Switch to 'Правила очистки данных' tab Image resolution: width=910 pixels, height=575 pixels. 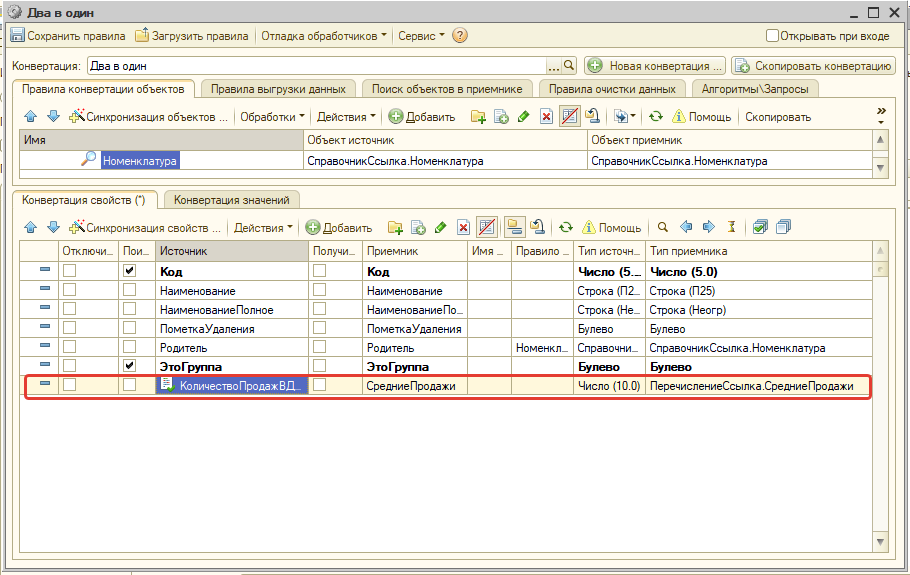[x=612, y=89]
